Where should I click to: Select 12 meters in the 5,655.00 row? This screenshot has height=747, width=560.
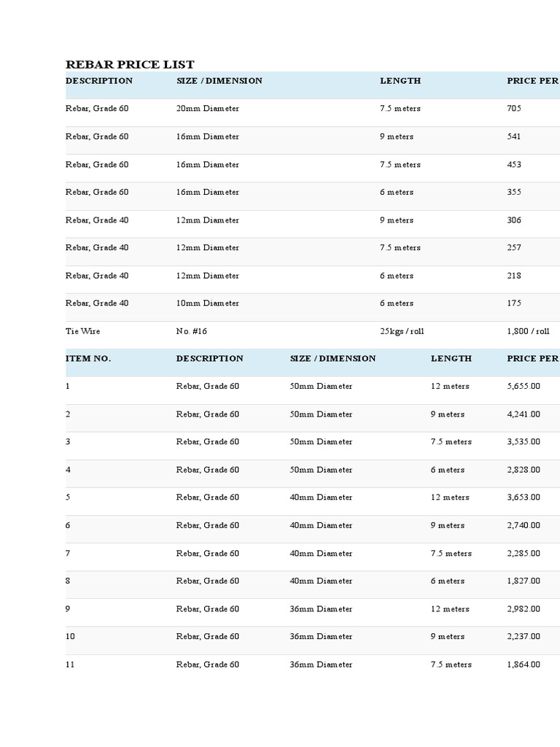click(450, 386)
